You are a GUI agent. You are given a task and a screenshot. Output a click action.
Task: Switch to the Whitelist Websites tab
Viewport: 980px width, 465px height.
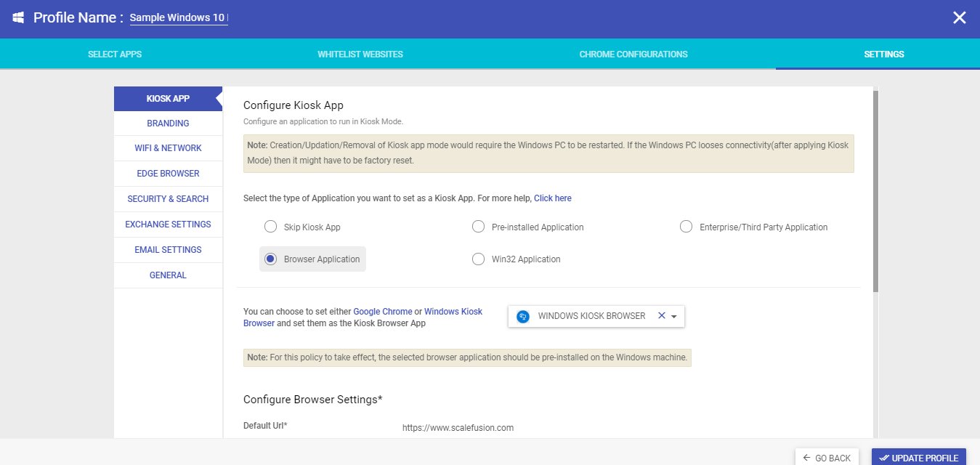click(x=360, y=54)
